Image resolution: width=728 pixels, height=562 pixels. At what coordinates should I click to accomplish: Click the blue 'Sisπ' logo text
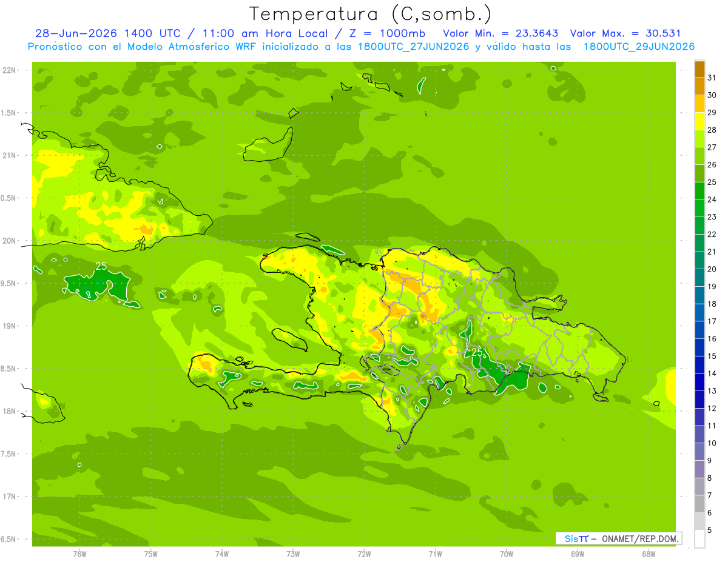coord(576,538)
